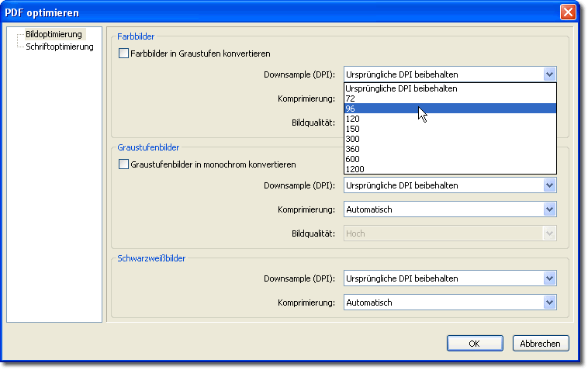Select Ursprüngliche DPI beibehalten list entry
This screenshot has height=370, width=588.
point(450,88)
